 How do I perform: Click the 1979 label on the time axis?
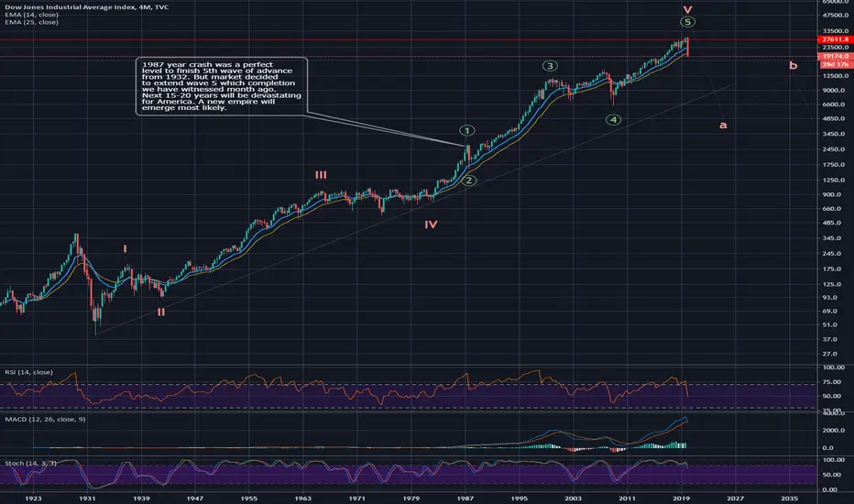coord(411,498)
